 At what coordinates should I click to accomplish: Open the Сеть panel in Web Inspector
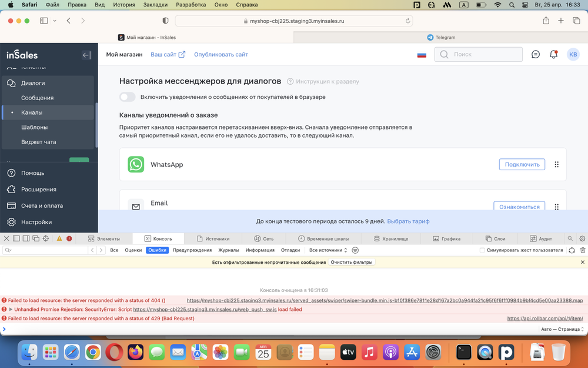point(264,238)
